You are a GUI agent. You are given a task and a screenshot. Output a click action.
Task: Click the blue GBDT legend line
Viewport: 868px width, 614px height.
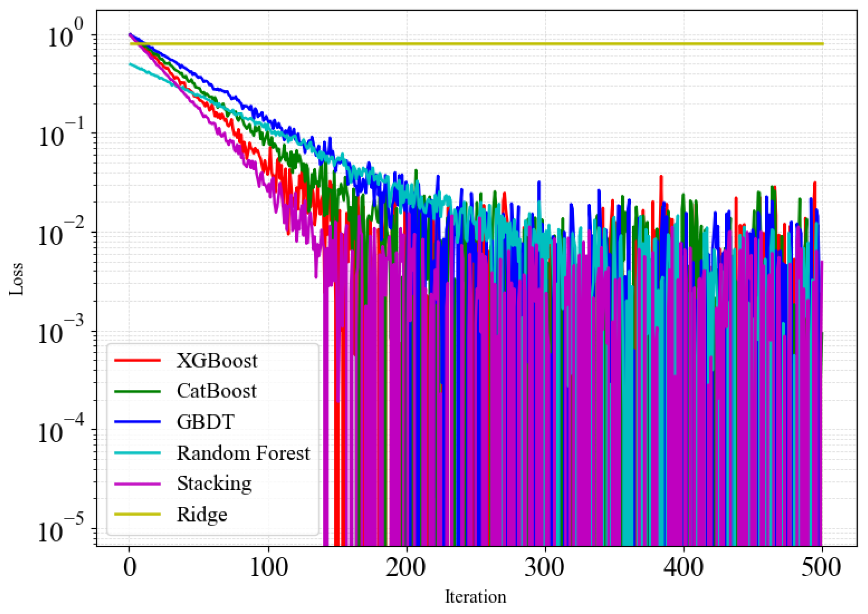[138, 422]
